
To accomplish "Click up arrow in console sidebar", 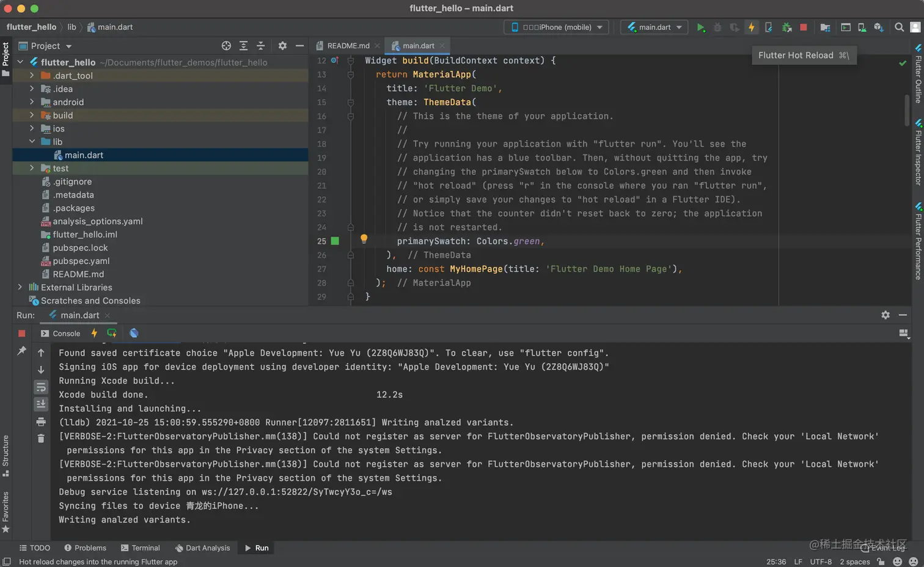I will click(x=41, y=353).
